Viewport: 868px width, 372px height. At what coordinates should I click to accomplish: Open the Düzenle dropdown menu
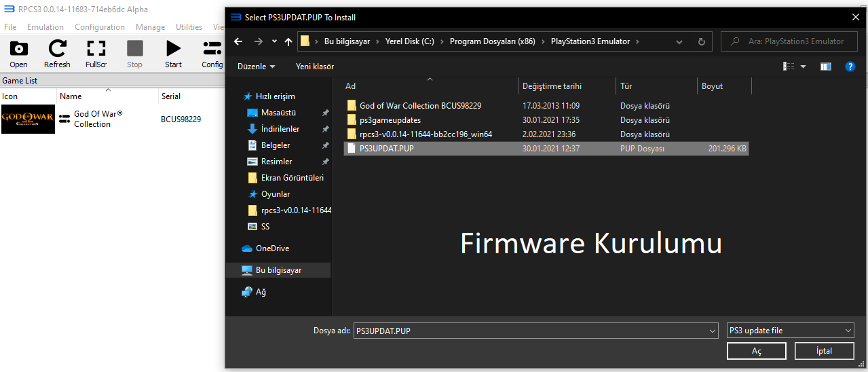click(257, 67)
